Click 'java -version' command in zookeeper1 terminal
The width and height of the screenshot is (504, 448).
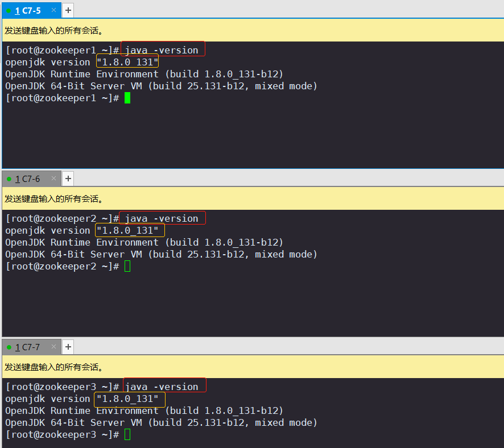[162, 51]
